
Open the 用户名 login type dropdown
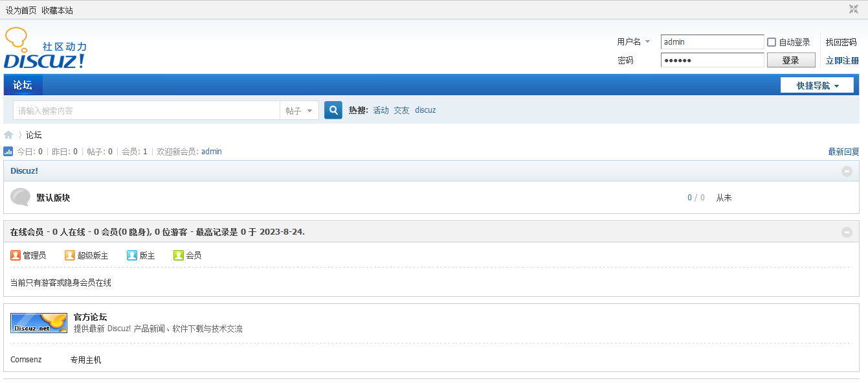(634, 41)
